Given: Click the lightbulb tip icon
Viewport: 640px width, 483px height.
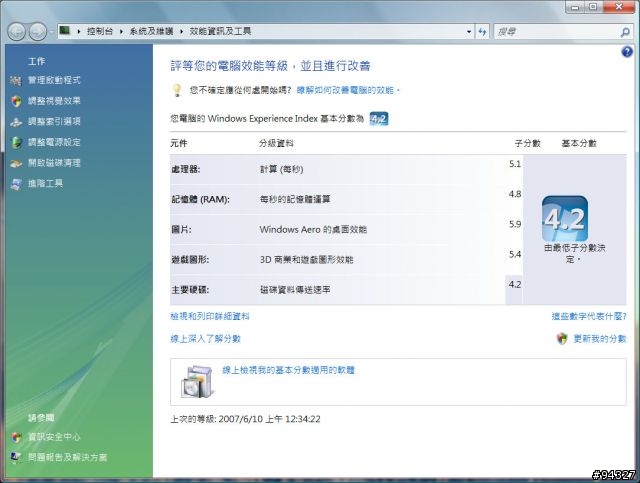Looking at the screenshot, I should tap(177, 90).
